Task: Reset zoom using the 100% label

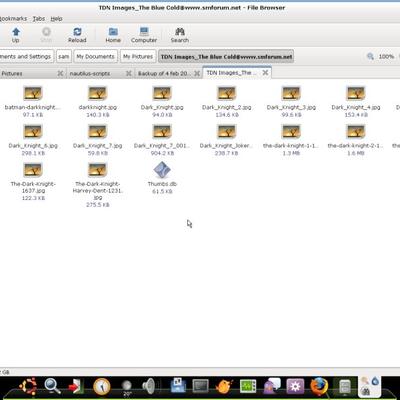Action: tap(386, 57)
